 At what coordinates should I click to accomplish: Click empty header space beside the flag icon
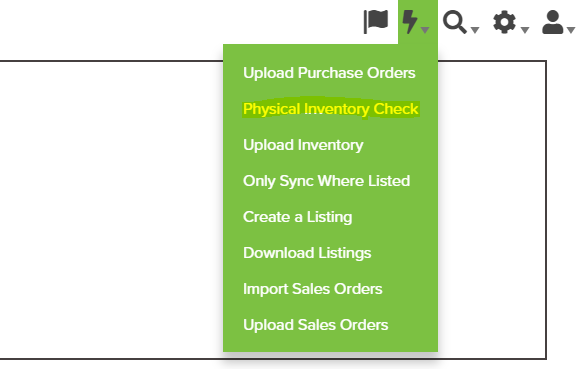coord(179,22)
